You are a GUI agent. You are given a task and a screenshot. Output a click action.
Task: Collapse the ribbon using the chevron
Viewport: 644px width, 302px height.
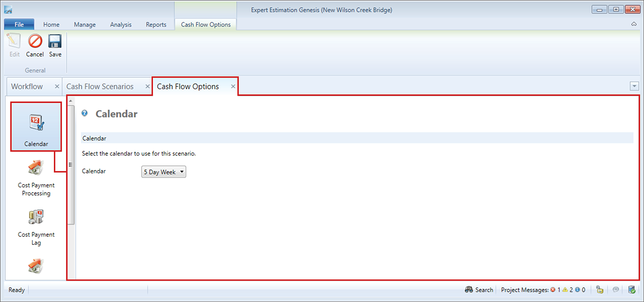[634, 25]
